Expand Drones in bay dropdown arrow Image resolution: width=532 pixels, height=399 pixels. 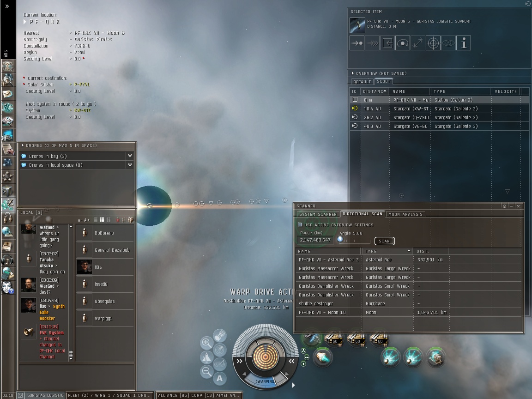pyautogui.click(x=130, y=156)
